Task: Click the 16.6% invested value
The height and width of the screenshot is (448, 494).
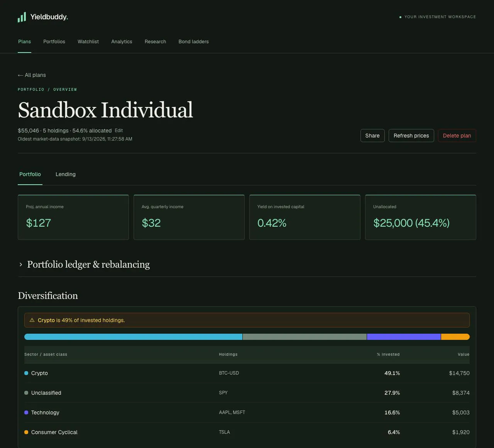Action: pos(392,412)
